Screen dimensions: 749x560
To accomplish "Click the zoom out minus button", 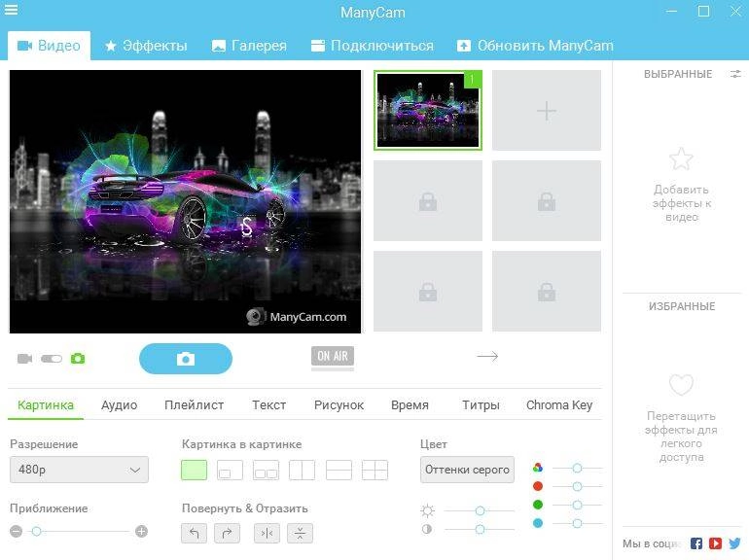I will [x=17, y=532].
